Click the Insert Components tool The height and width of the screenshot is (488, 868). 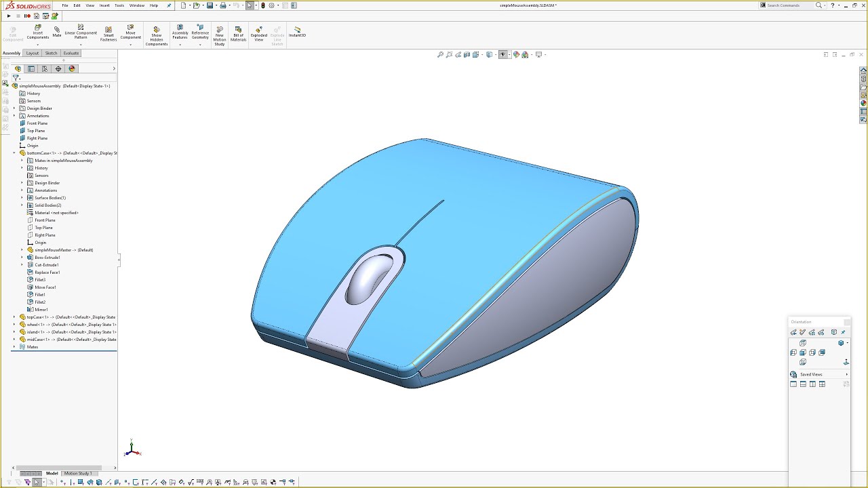coord(38,33)
